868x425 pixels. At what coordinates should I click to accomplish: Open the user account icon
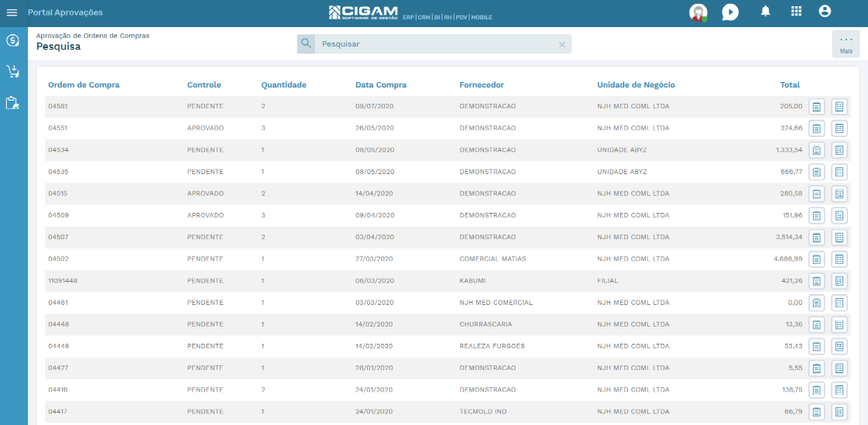click(825, 12)
